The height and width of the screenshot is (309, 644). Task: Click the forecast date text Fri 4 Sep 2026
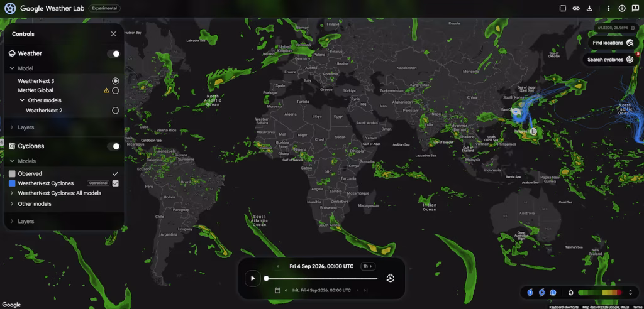(321, 266)
